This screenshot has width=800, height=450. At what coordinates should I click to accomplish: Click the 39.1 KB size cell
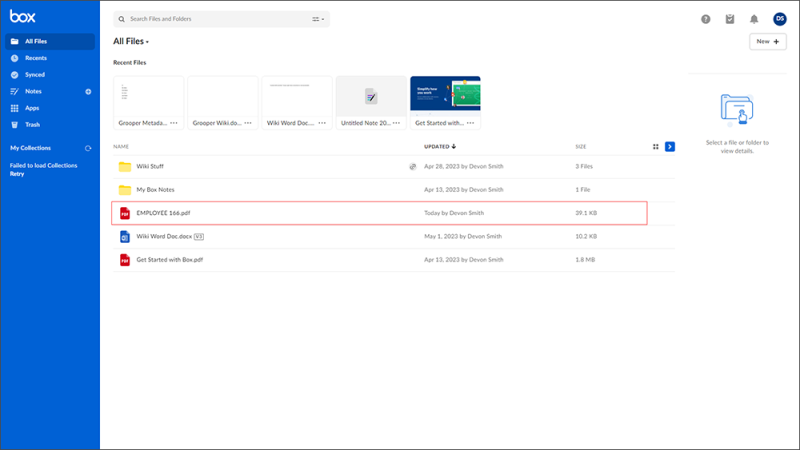tap(586, 213)
